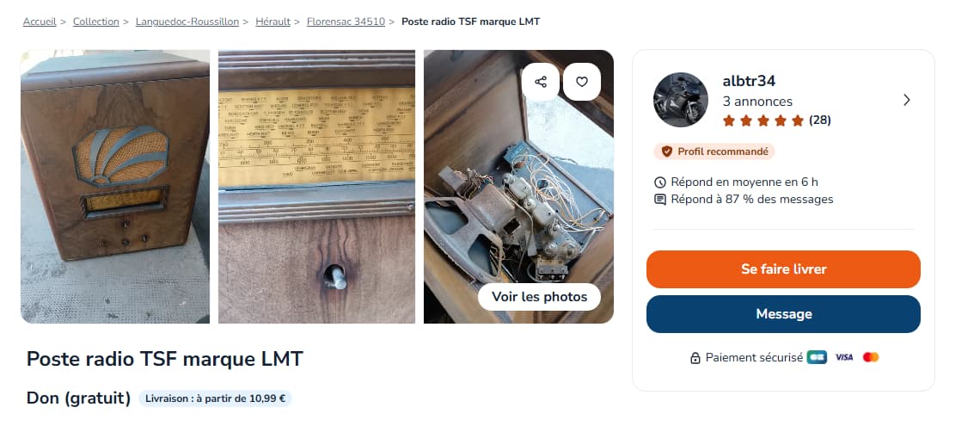Follow the Florensac 34510 breadcrumb link

[x=346, y=22]
